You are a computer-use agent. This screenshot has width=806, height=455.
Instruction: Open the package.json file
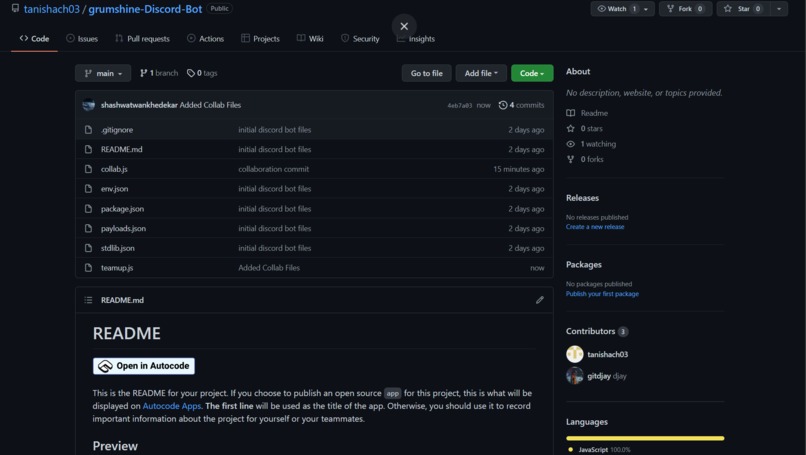(x=122, y=209)
